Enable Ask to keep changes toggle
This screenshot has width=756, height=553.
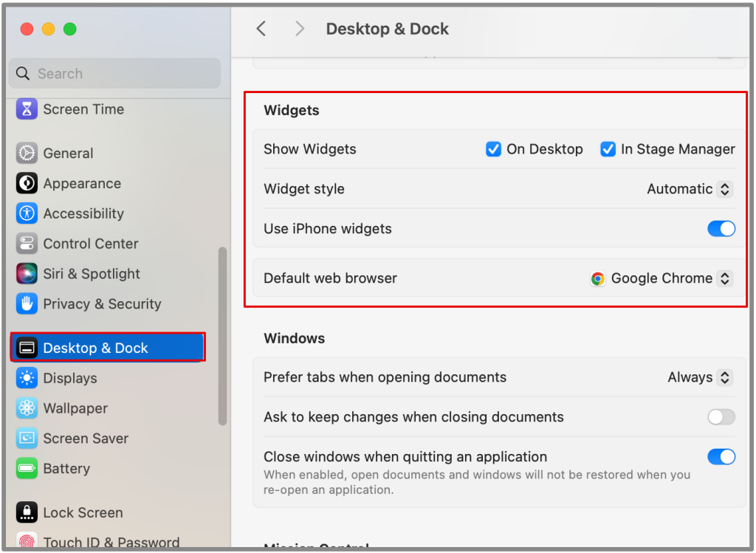click(721, 416)
